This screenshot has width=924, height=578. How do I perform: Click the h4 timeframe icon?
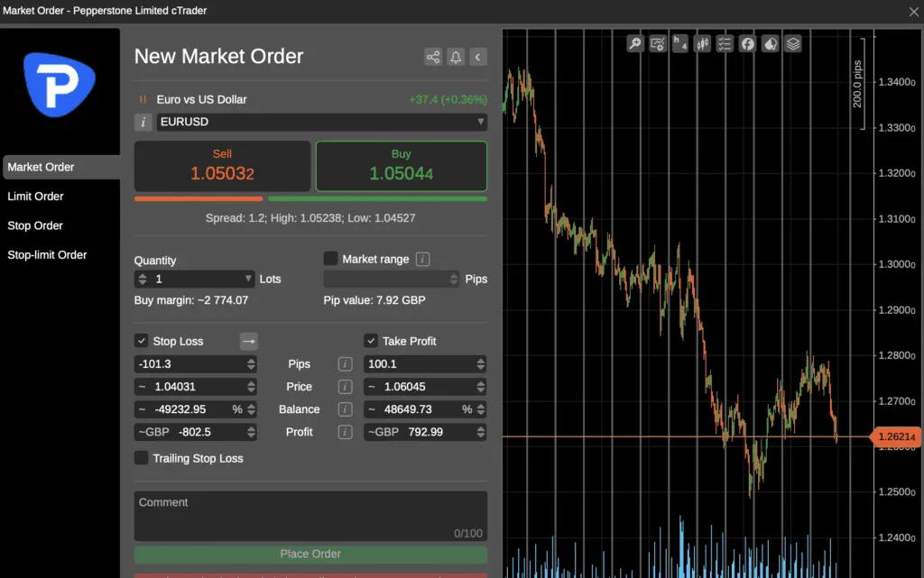pos(679,43)
